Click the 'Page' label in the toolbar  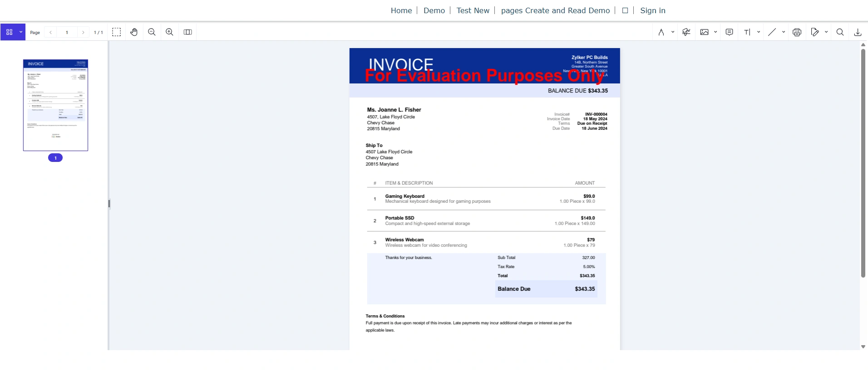(x=35, y=33)
